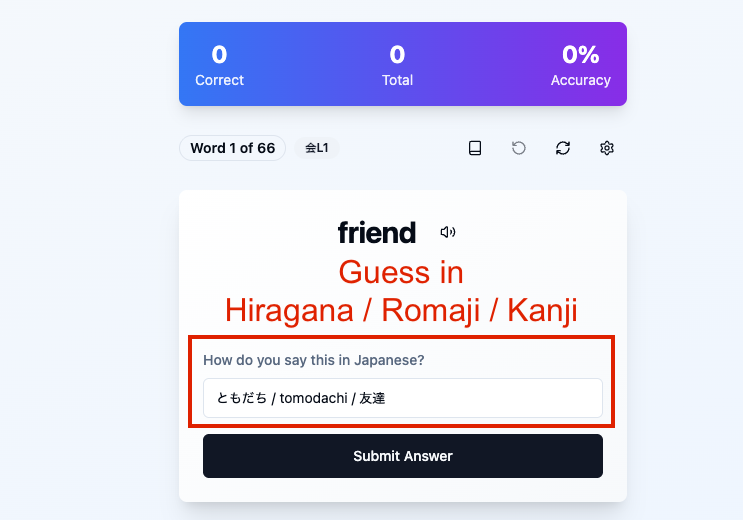This screenshot has height=520, width=743.
Task: Focus the Japanese answer input field
Action: point(403,398)
